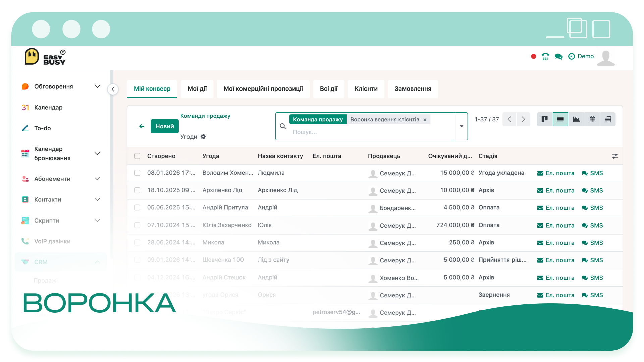
Task: Tick the select-all checkbox in table header
Action: (x=137, y=156)
